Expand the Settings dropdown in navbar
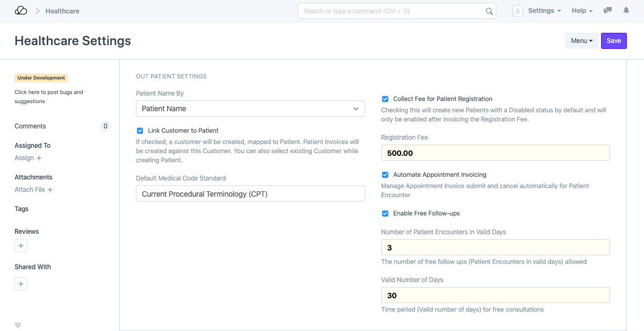Viewport: 644px width, 331px height. [544, 11]
